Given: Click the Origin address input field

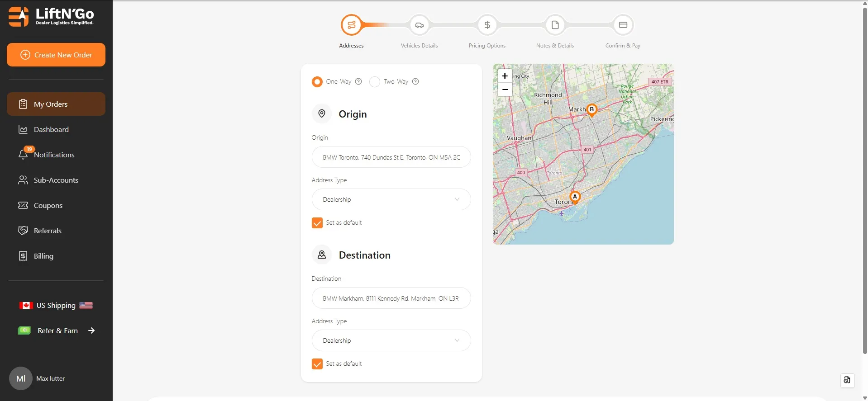Looking at the screenshot, I should pyautogui.click(x=391, y=157).
